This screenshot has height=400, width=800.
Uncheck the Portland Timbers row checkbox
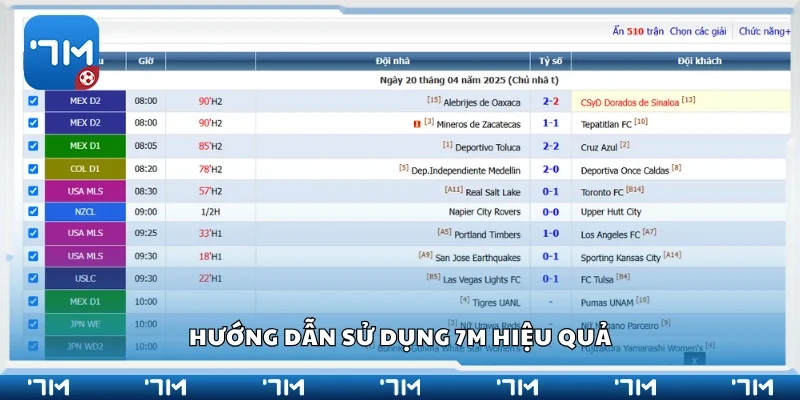coord(33,233)
